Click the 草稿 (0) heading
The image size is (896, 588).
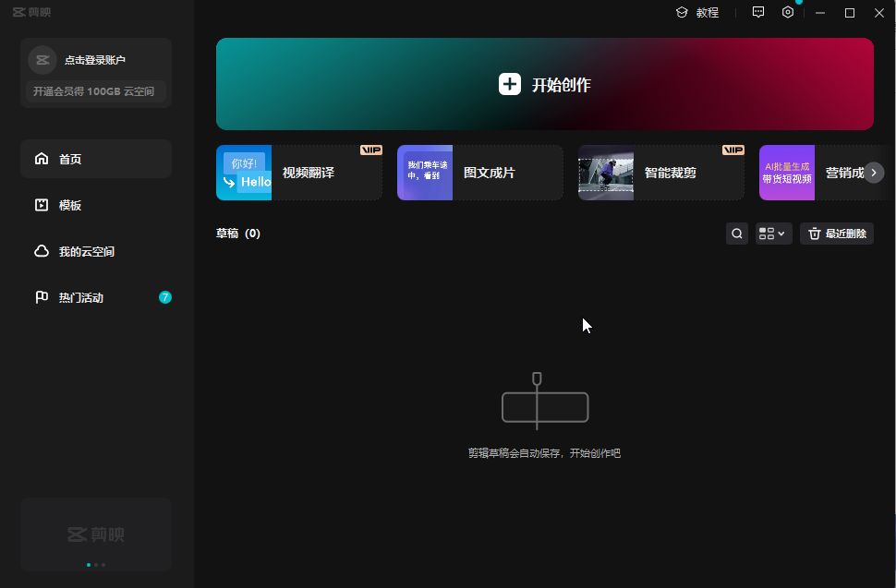coord(238,234)
